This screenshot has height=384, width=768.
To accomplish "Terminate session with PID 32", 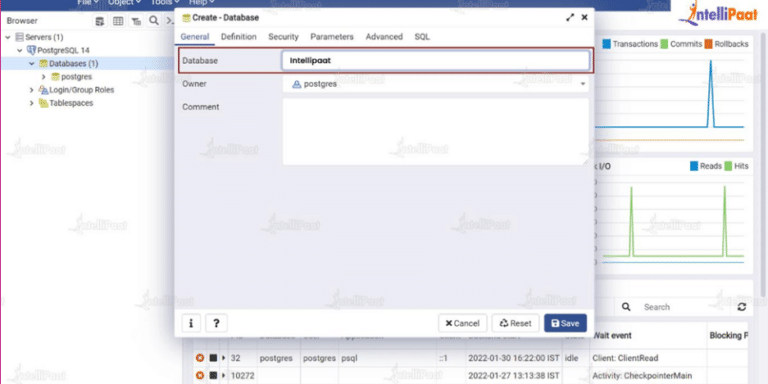I will pos(199,358).
